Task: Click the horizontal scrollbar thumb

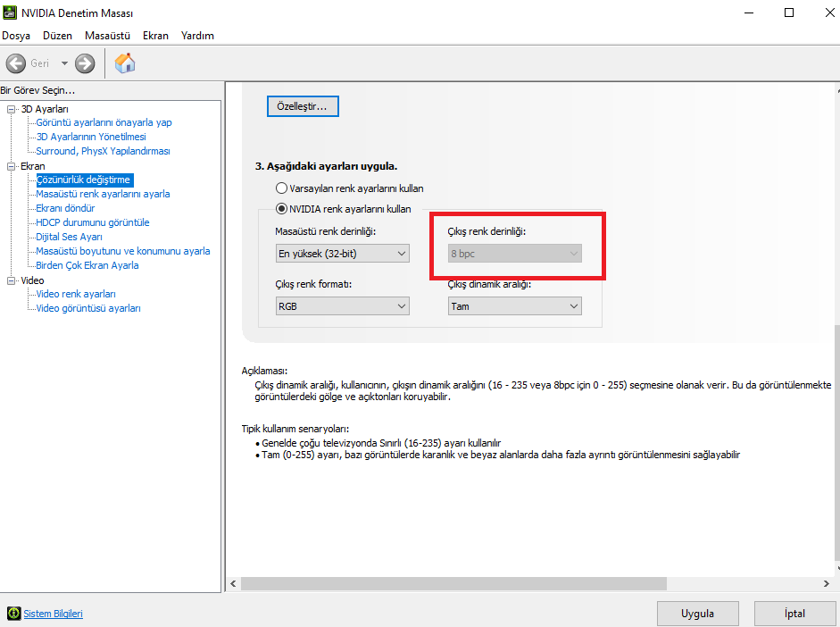Action: coord(453,583)
